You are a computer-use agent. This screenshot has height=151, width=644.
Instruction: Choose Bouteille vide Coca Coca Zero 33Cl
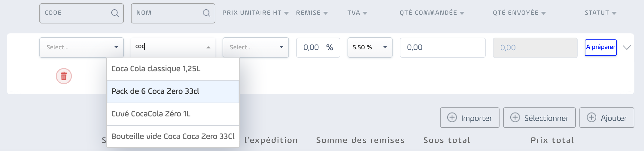tap(173, 136)
